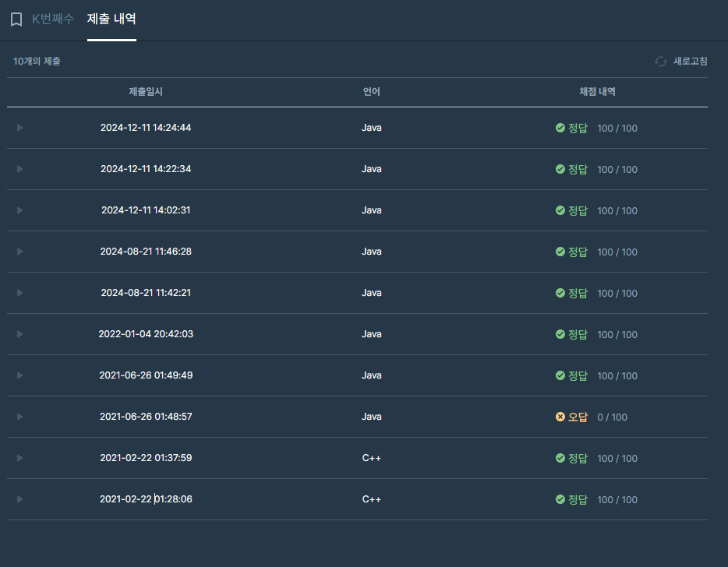Click Java in the 11:42:21 row
The image size is (728, 567).
pos(372,293)
